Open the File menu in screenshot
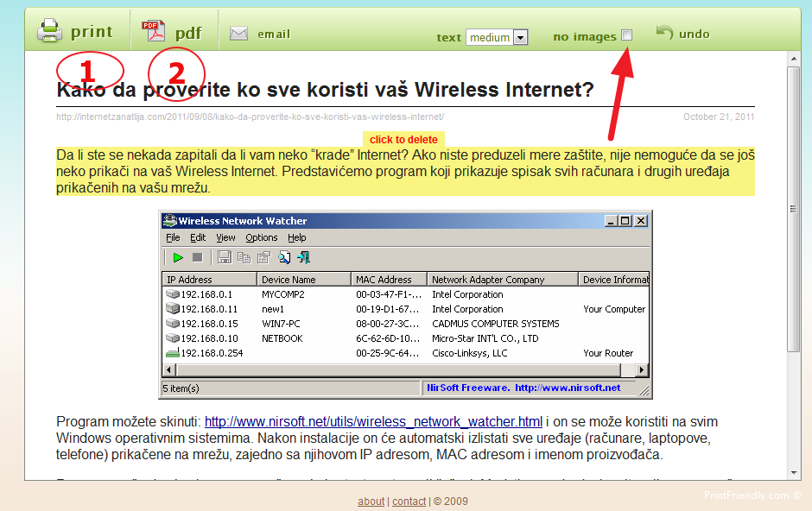This screenshot has width=812, height=511. [173, 237]
